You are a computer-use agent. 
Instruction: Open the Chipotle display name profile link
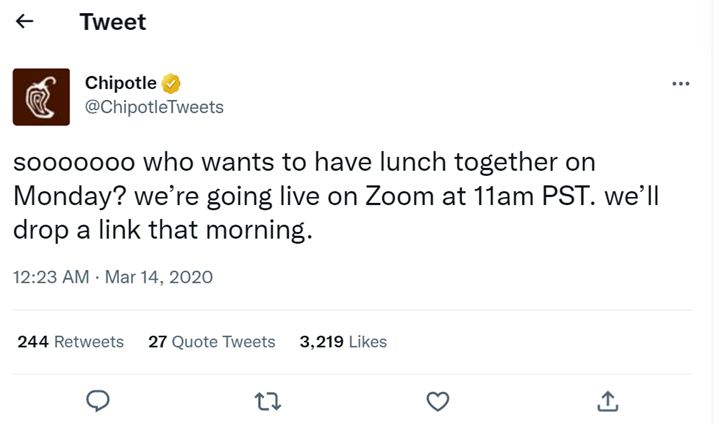tap(121, 84)
